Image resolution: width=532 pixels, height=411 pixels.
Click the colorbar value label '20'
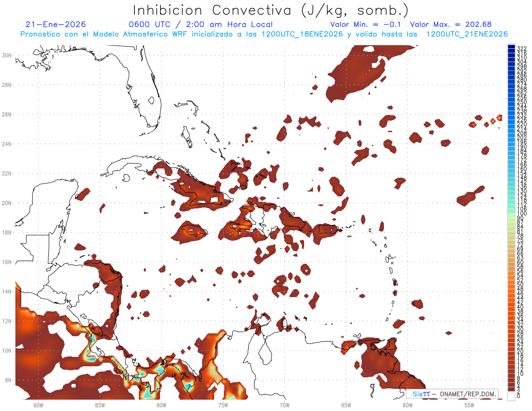[520, 351]
